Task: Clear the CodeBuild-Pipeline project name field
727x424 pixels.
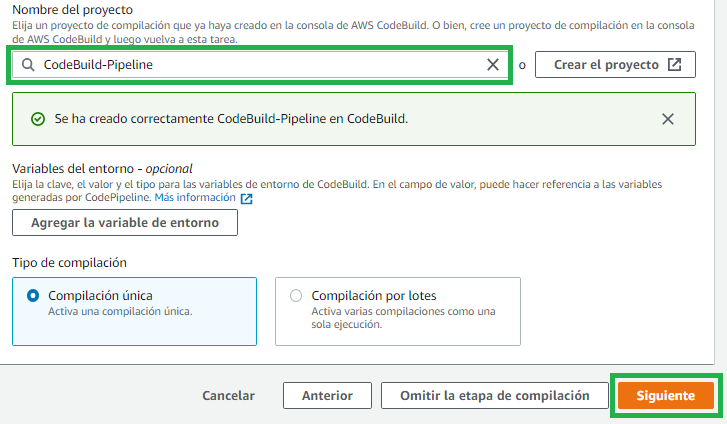Action: [x=493, y=64]
